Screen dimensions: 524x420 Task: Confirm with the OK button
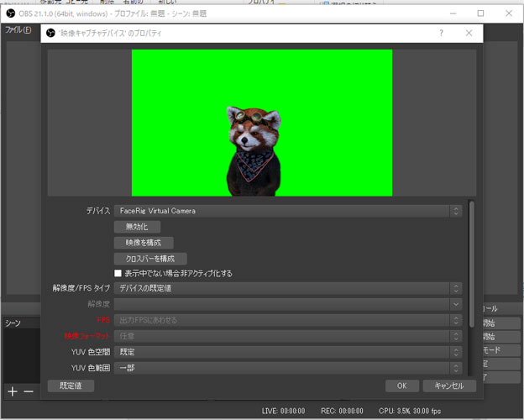click(402, 386)
